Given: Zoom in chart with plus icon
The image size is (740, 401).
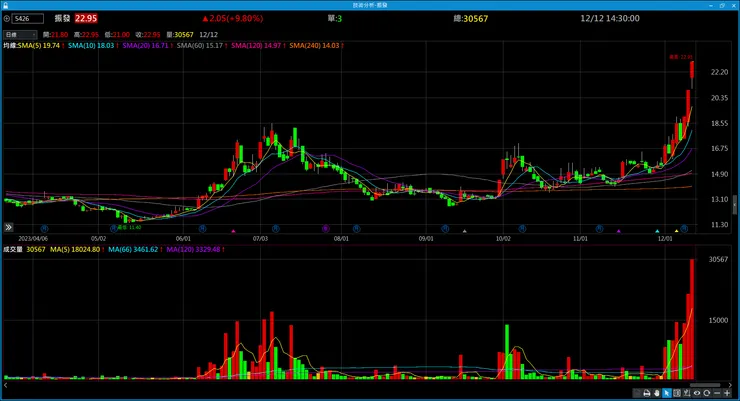Looking at the screenshot, I should [x=727, y=393].
